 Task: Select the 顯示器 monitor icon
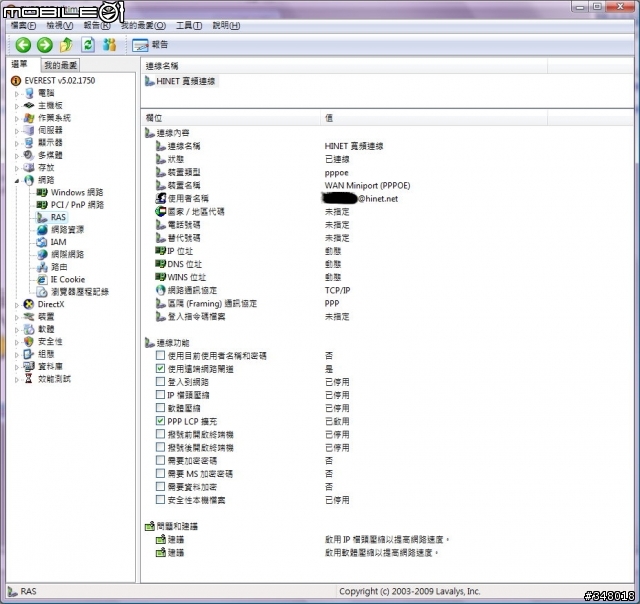(29, 143)
